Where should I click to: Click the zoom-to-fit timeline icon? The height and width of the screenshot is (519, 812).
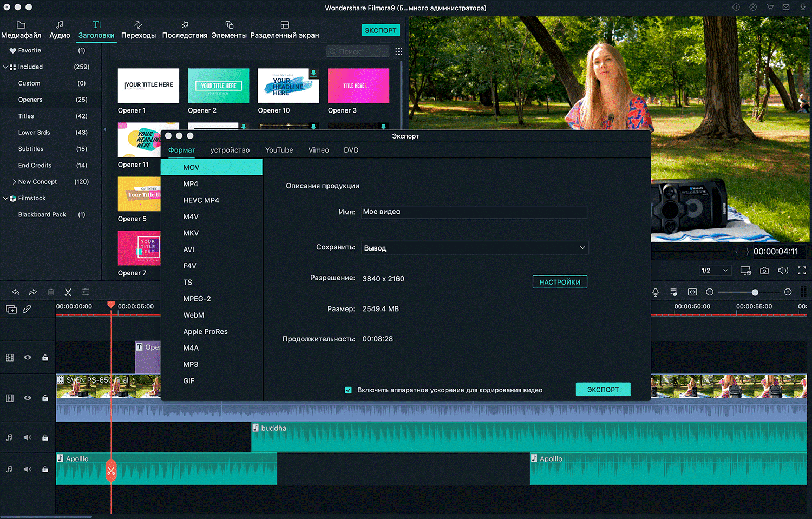click(x=692, y=292)
